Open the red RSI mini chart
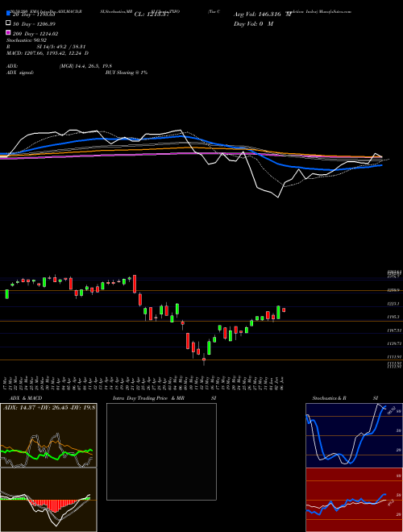 [354, 500]
